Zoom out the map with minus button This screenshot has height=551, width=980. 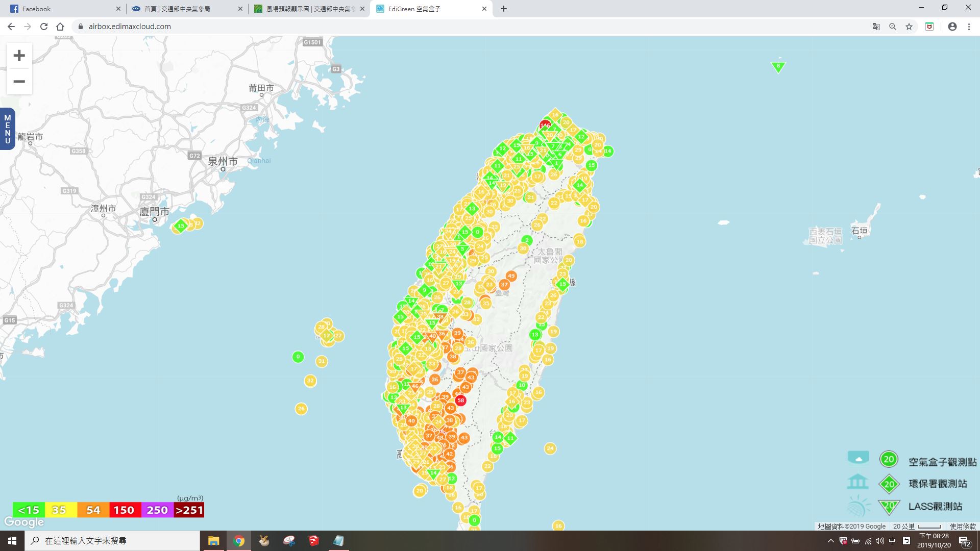[19, 82]
